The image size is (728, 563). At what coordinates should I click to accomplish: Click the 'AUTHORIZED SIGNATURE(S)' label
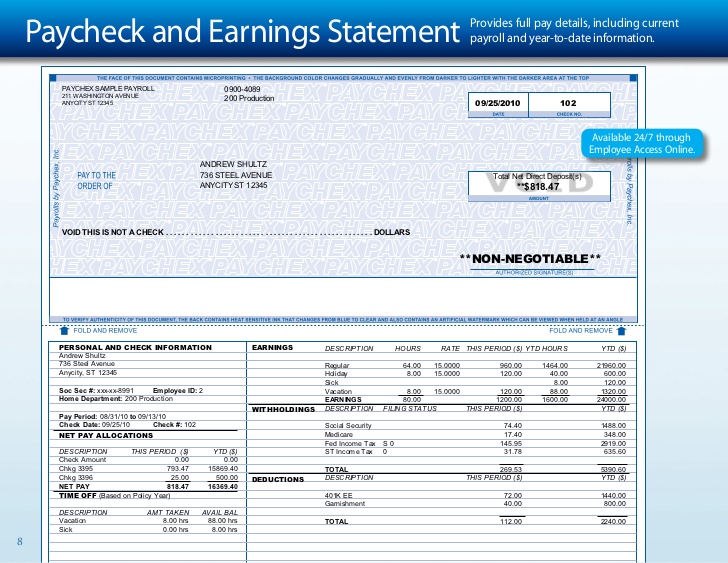pos(534,273)
